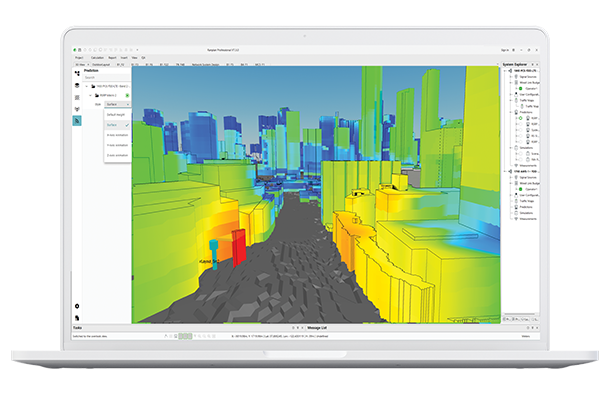
Task: Toggle upper Operator1 green checkbox
Action: (520, 89)
